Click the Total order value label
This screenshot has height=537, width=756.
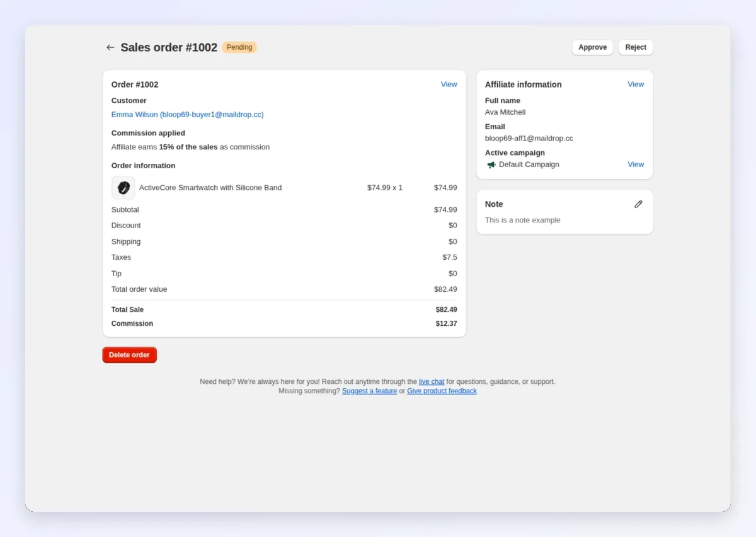(139, 289)
